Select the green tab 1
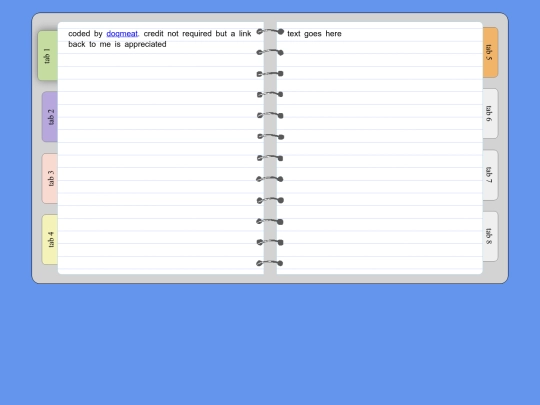This screenshot has width=540, height=405. point(48,56)
